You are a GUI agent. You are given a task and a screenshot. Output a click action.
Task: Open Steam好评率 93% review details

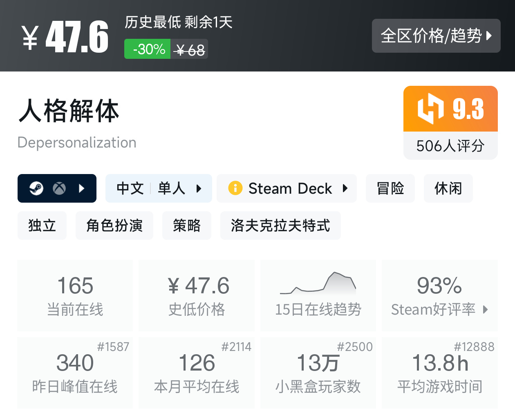coord(439,295)
